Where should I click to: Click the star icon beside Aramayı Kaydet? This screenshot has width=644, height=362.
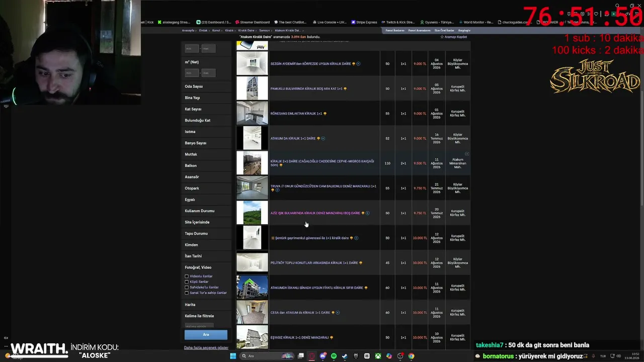(442, 37)
